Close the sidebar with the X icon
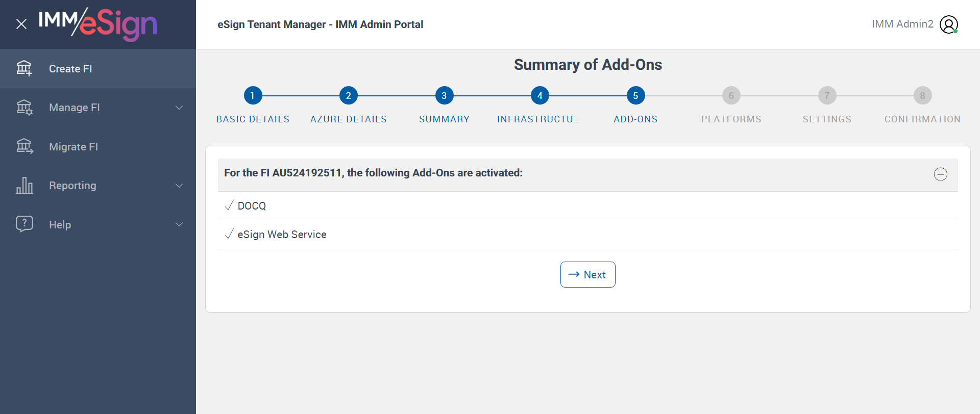The image size is (980, 414). coord(21,24)
